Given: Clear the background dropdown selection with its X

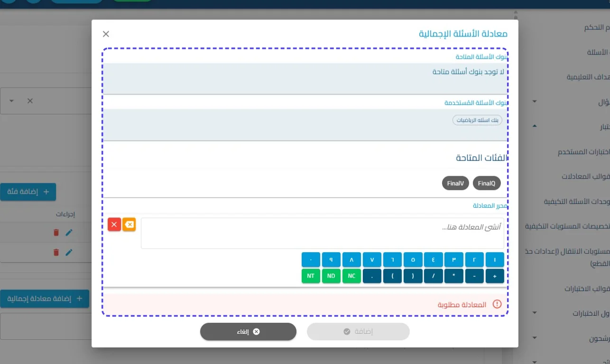Looking at the screenshot, I should click(30, 100).
